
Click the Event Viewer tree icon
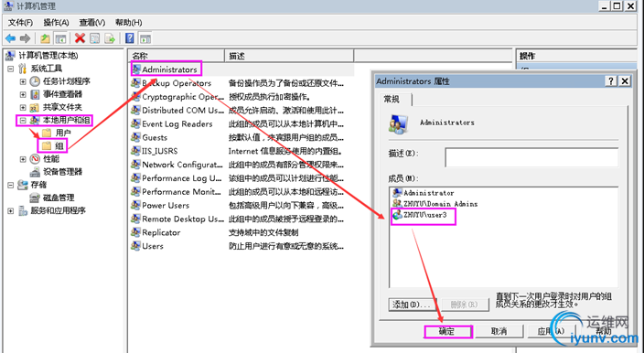pos(35,94)
